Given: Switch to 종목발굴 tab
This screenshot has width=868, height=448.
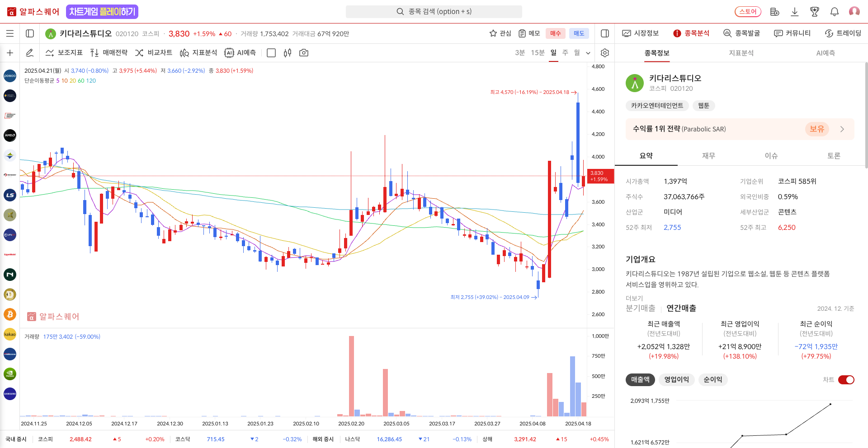Looking at the screenshot, I should click(741, 33).
